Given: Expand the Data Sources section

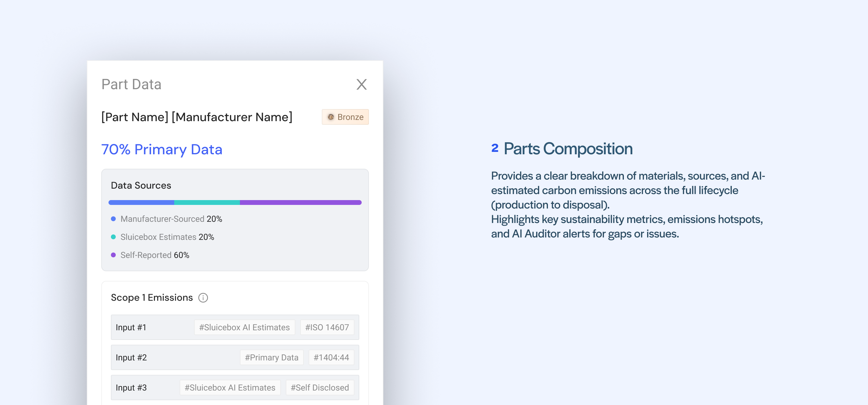Looking at the screenshot, I should coord(140,185).
